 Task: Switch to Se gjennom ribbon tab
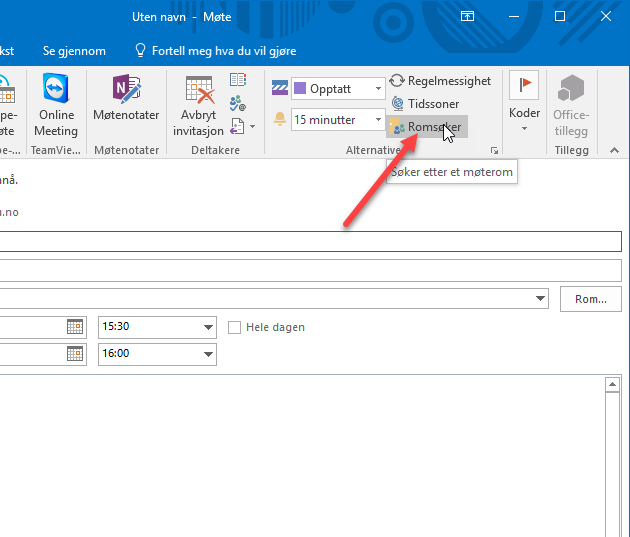pos(74,51)
